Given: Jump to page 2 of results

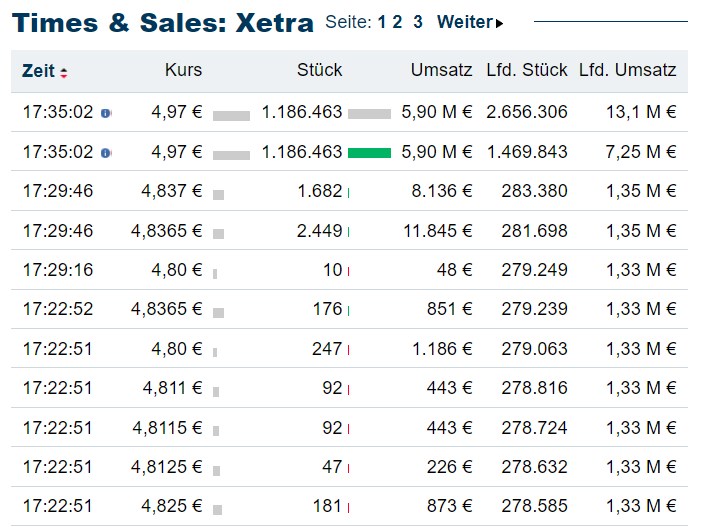Looking at the screenshot, I should point(398,22).
